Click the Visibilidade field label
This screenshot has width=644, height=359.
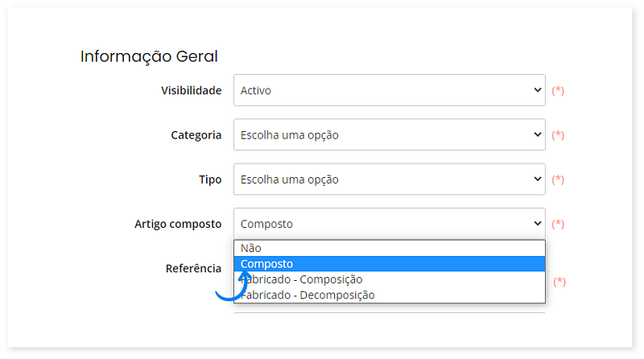pos(191,91)
